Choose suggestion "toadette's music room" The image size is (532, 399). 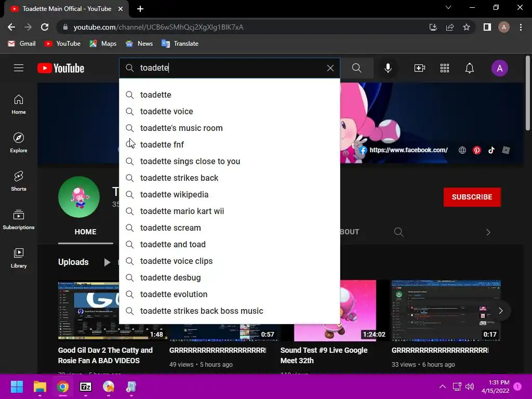(230, 128)
